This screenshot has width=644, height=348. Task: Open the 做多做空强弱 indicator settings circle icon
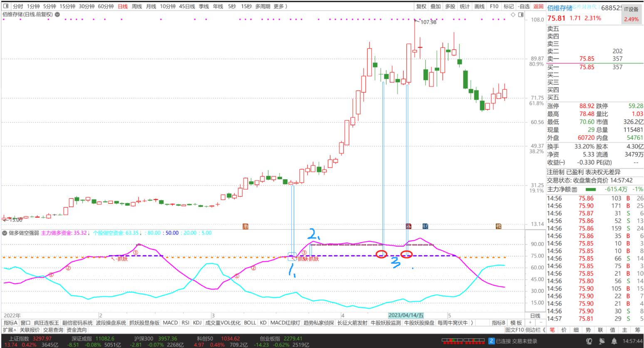[5, 233]
